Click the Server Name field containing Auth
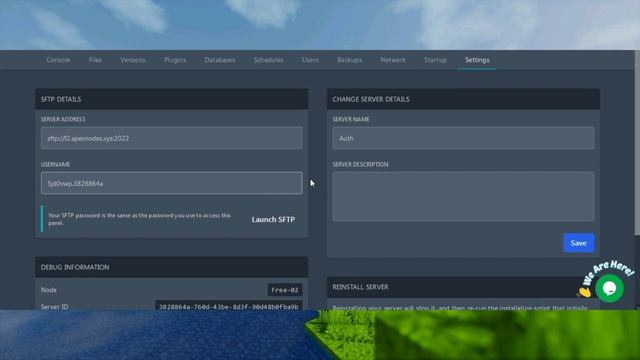Viewport: 640px width, 360px height. pyautogui.click(x=463, y=138)
